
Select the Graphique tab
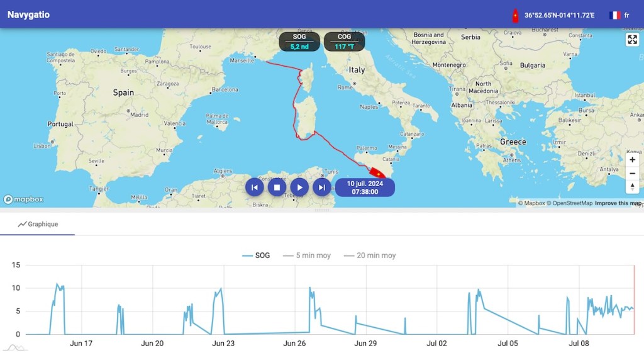tap(38, 224)
